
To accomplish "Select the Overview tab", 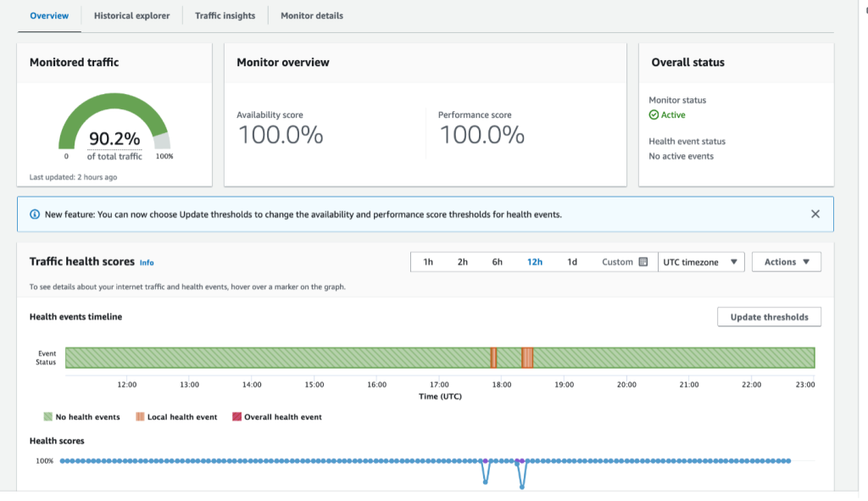I will point(48,15).
